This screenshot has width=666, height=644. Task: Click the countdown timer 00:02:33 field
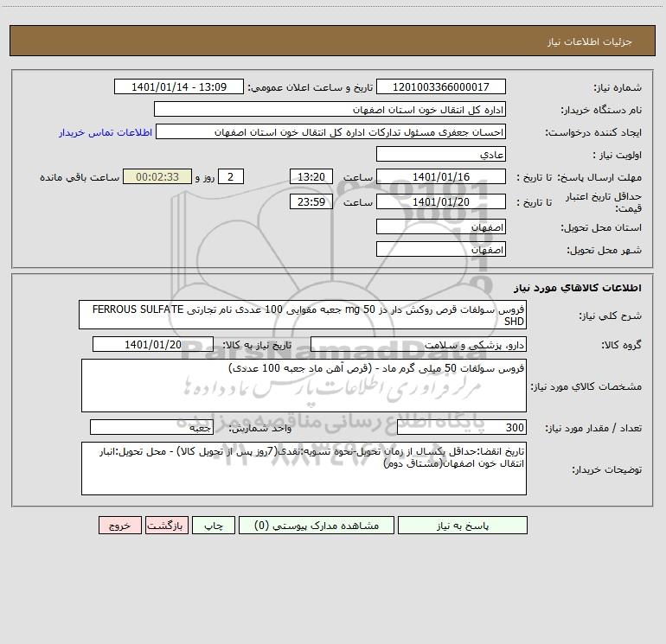coord(157,176)
